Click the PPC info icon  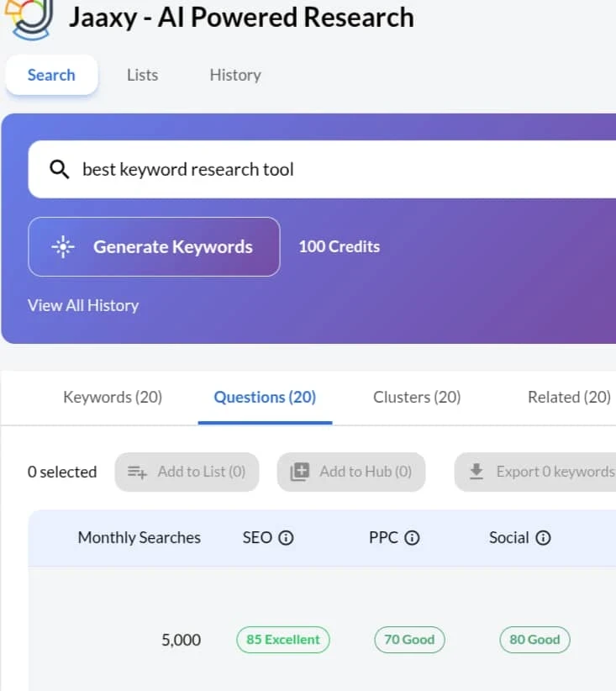click(412, 538)
